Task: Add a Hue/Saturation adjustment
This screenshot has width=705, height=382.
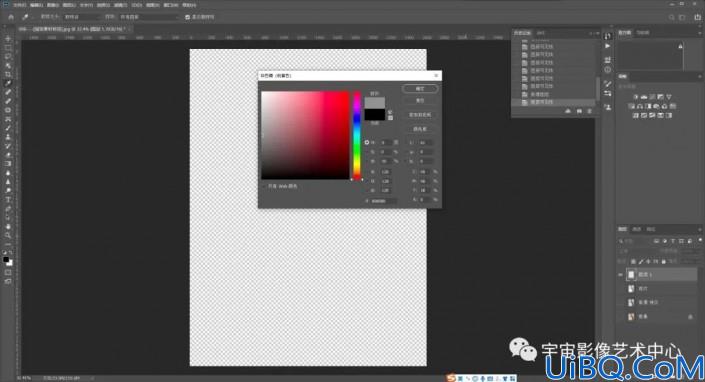Action: pos(631,106)
